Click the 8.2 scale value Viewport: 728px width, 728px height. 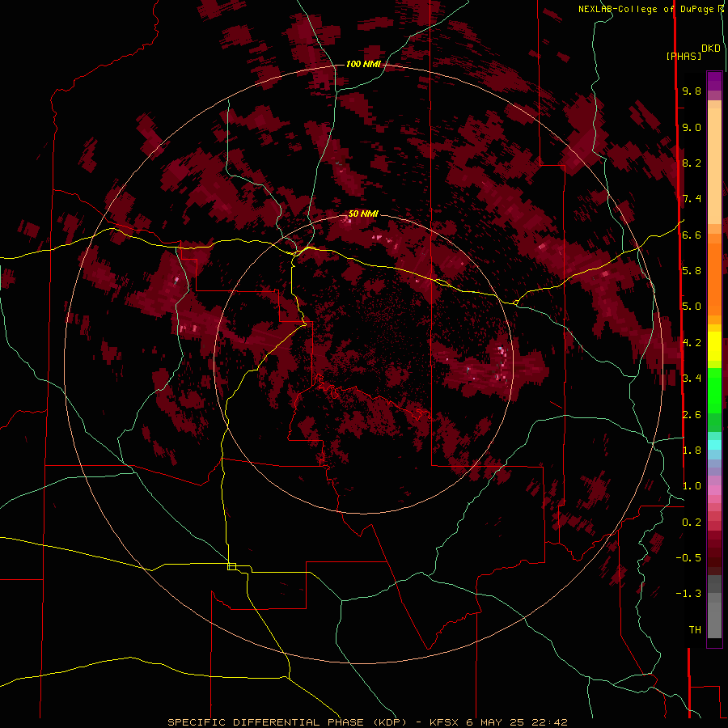pos(692,163)
